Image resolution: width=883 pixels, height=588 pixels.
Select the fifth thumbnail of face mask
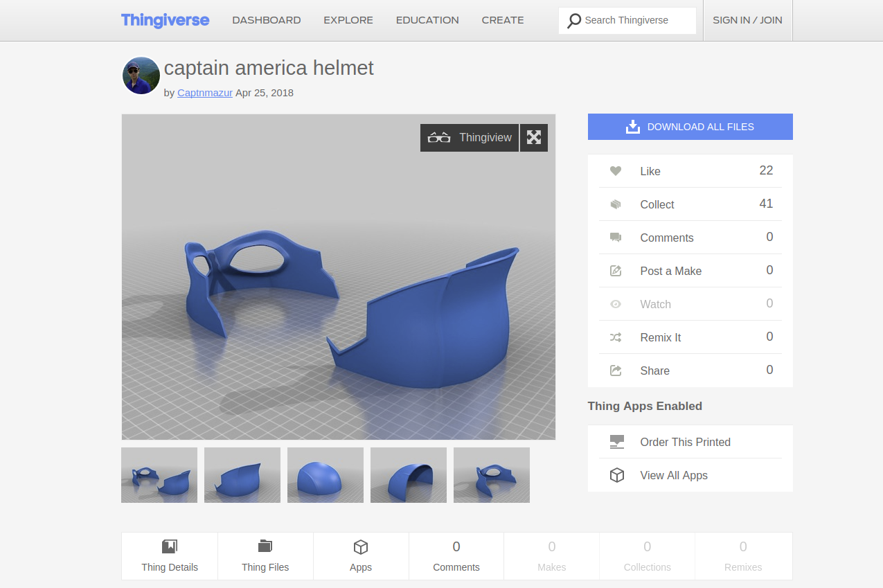click(x=492, y=475)
